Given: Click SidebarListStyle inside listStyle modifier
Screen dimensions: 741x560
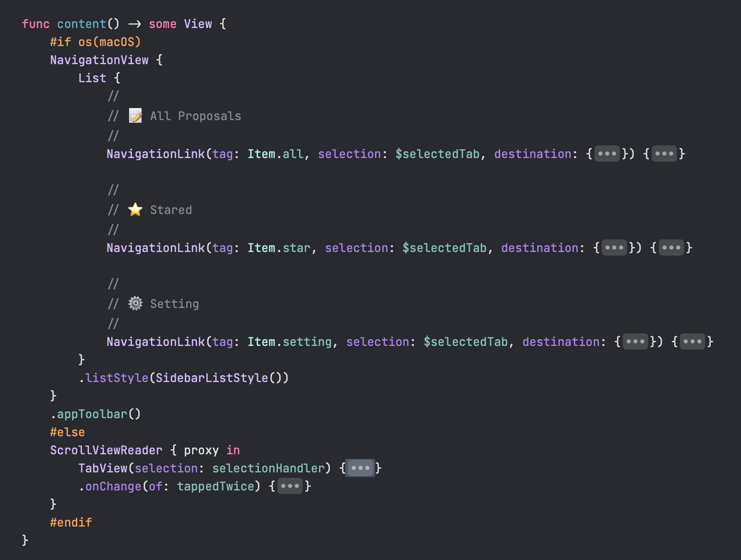Looking at the screenshot, I should tap(211, 378).
